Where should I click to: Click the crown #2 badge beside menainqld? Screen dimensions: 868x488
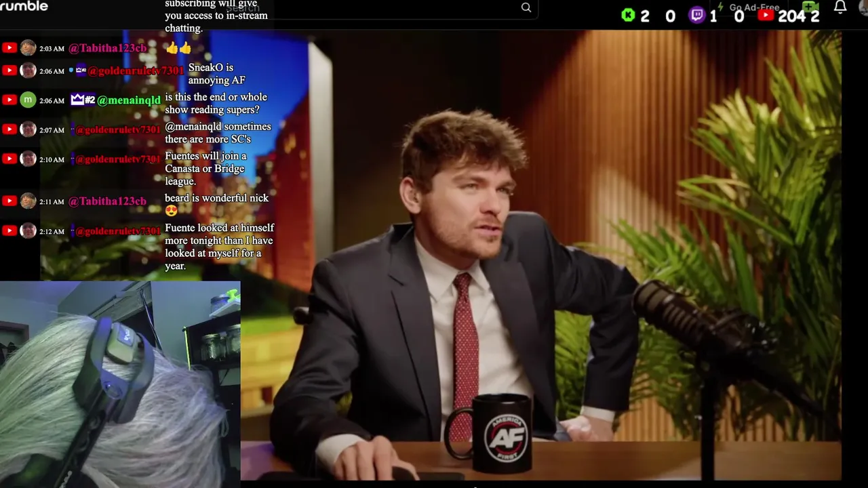coord(83,100)
